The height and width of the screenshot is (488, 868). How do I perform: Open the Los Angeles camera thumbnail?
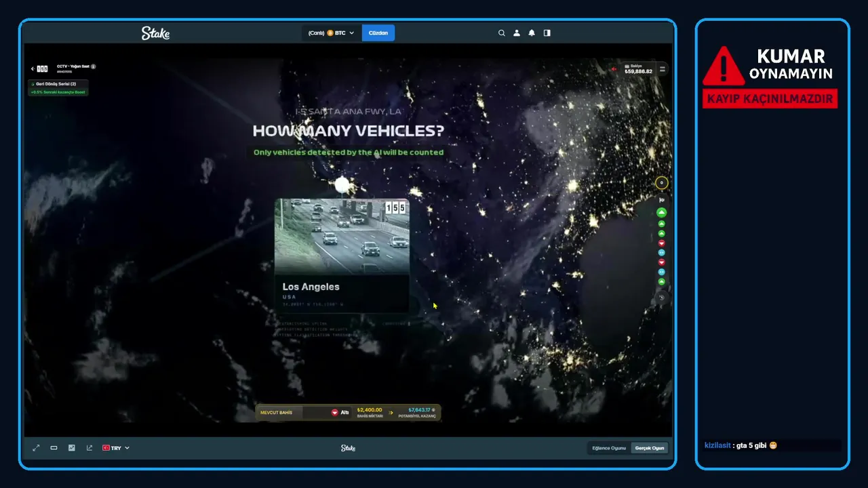pyautogui.click(x=342, y=236)
